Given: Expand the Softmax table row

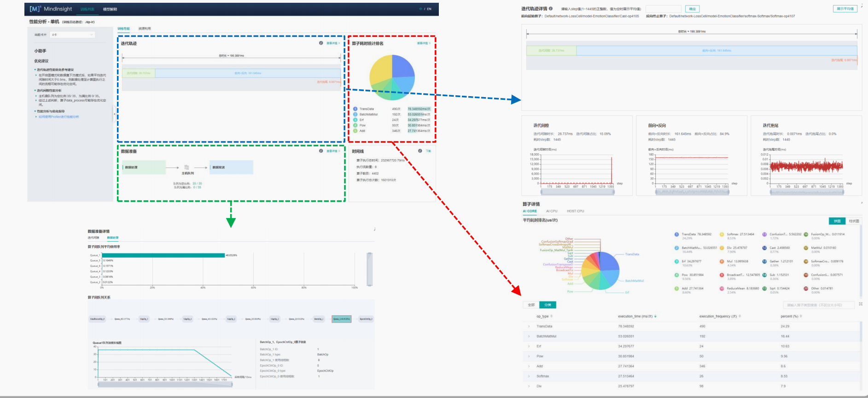Looking at the screenshot, I should [x=529, y=376].
